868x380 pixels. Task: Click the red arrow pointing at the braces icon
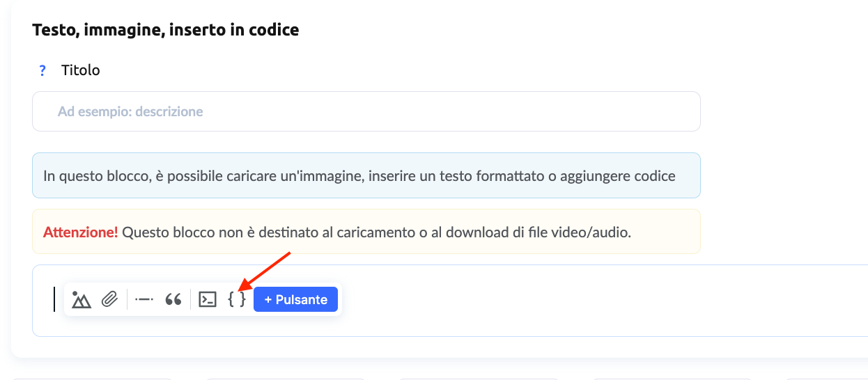coord(264,271)
